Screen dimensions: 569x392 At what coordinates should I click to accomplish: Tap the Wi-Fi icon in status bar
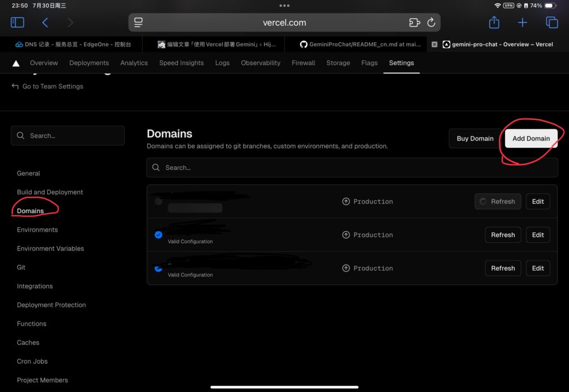[x=497, y=6]
